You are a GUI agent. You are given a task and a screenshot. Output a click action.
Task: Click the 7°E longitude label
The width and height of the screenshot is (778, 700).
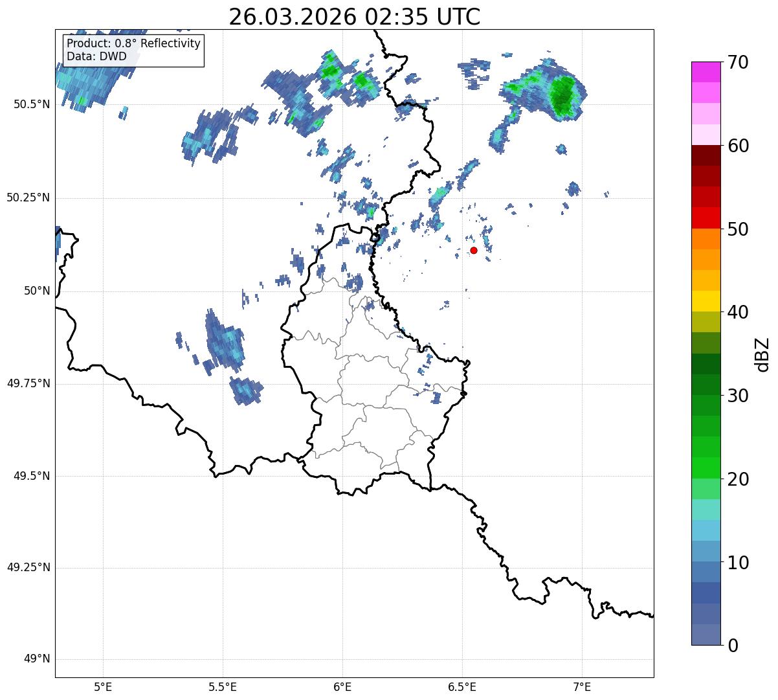pos(583,687)
